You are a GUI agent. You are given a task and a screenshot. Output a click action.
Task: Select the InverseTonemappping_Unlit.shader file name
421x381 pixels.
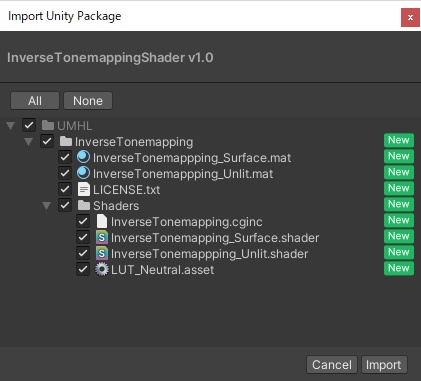[x=210, y=254]
